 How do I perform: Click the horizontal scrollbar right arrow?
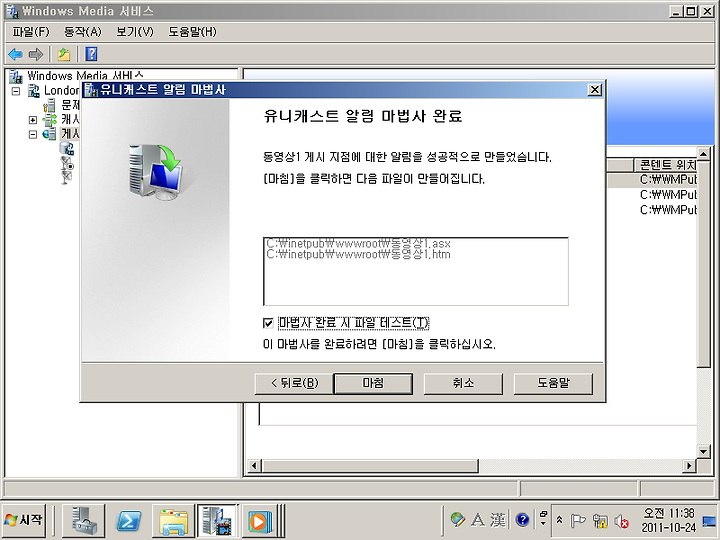689,466
